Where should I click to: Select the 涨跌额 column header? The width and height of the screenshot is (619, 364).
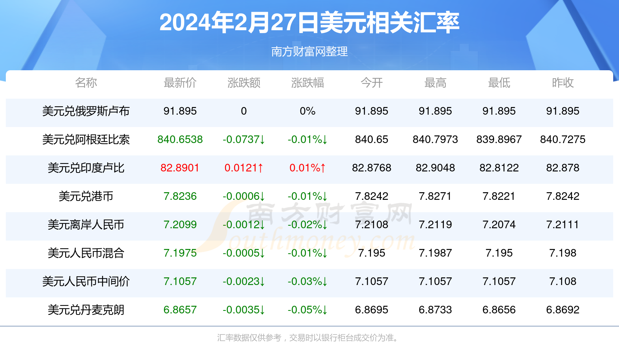[x=244, y=83]
